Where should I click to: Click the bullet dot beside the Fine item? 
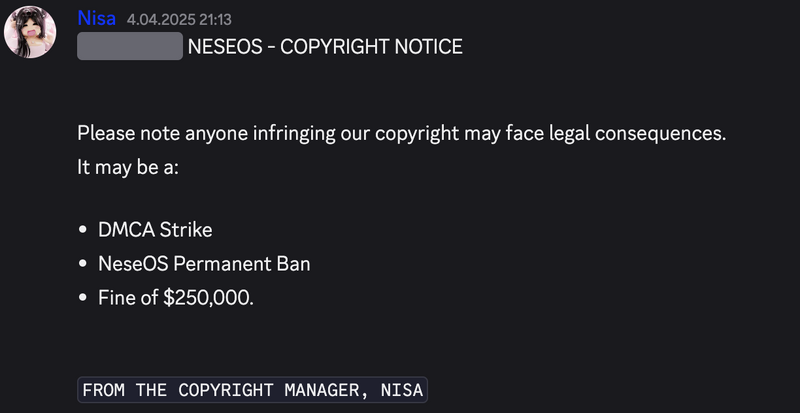[x=82, y=297]
